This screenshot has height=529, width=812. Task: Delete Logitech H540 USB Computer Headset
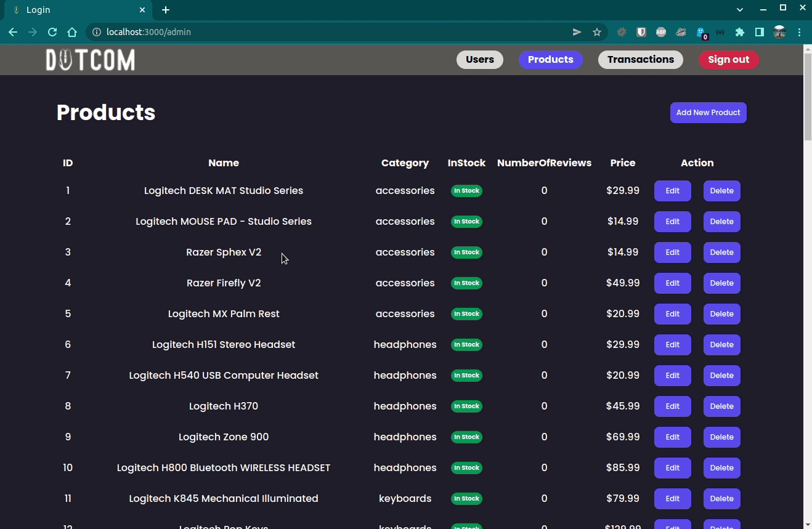coord(722,376)
